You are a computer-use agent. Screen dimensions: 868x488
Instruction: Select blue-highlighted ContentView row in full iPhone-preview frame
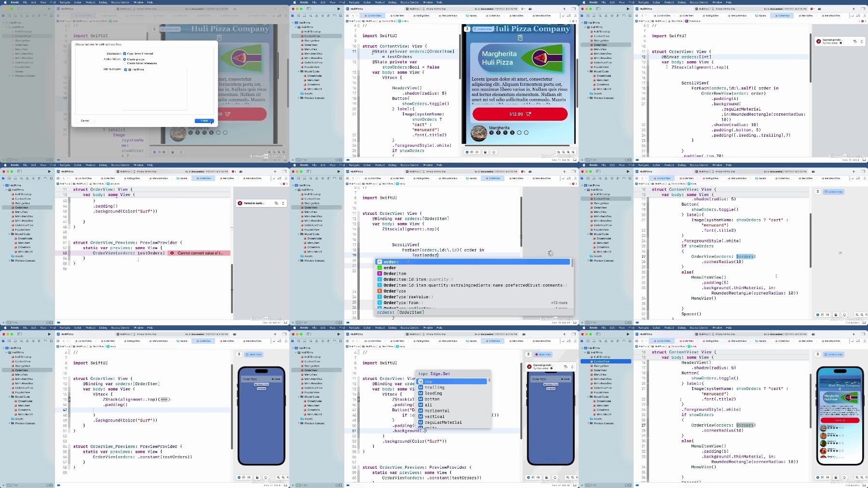point(606,361)
